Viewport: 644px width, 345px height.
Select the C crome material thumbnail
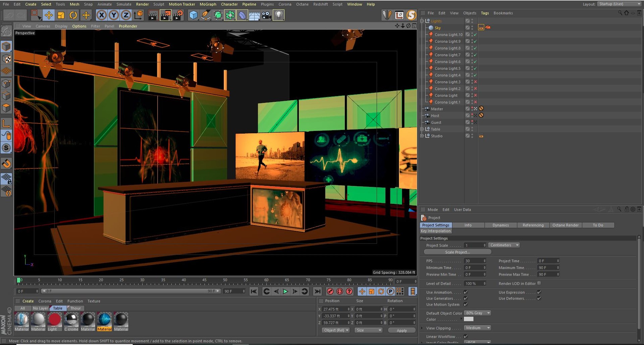(71, 320)
